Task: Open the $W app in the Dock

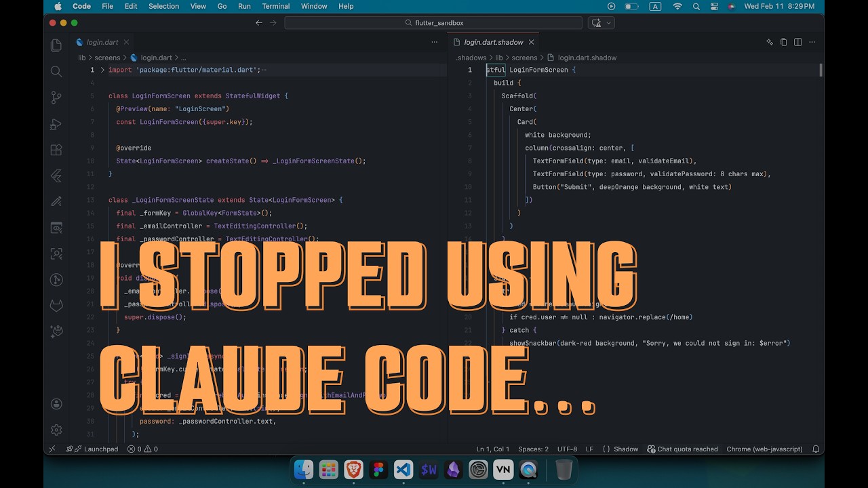Action: point(429,470)
